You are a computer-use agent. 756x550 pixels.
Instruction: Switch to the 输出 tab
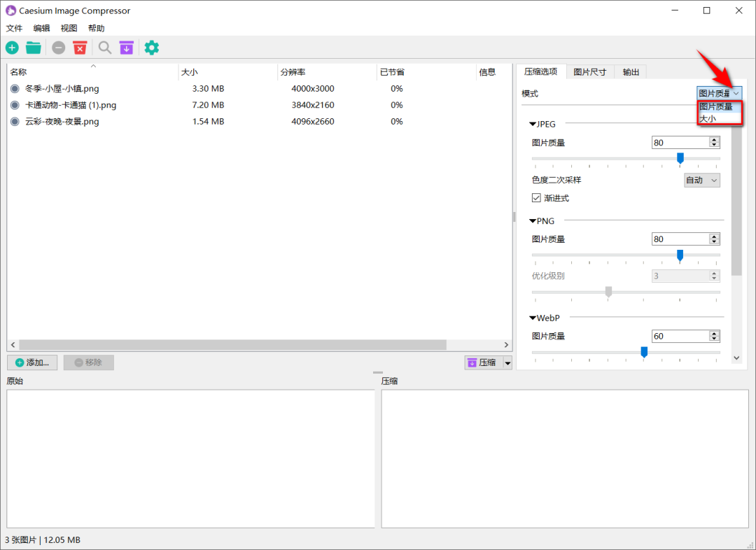coord(631,72)
